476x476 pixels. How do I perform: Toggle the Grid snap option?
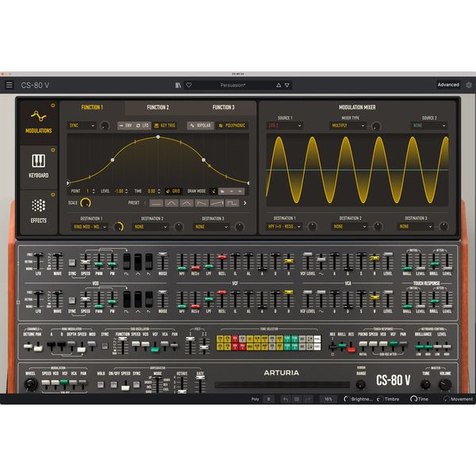[x=173, y=191]
